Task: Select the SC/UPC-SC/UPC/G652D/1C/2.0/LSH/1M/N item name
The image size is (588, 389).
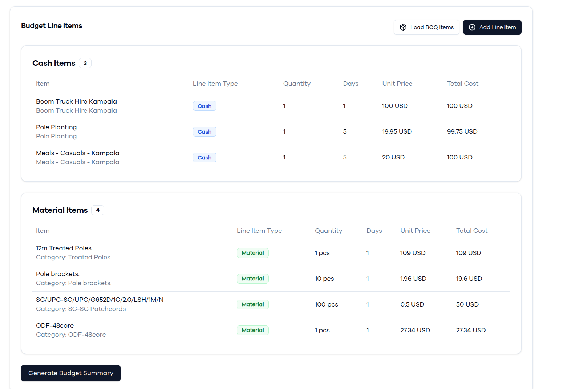Action: point(100,300)
